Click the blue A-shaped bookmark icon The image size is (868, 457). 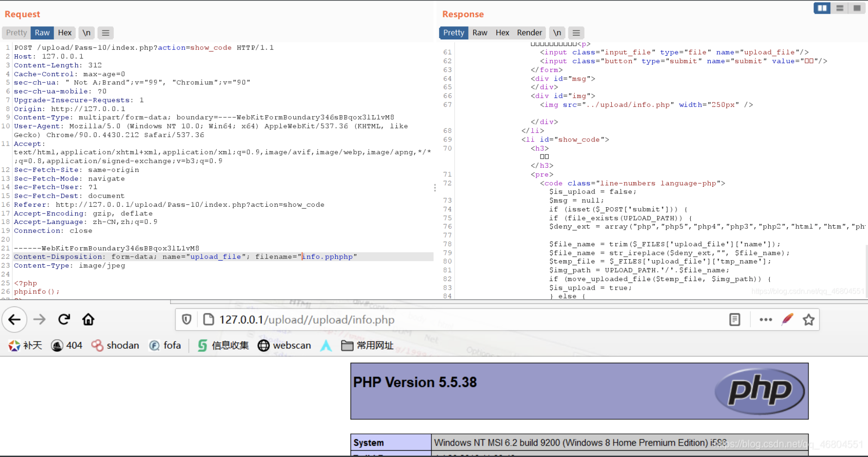[326, 345]
